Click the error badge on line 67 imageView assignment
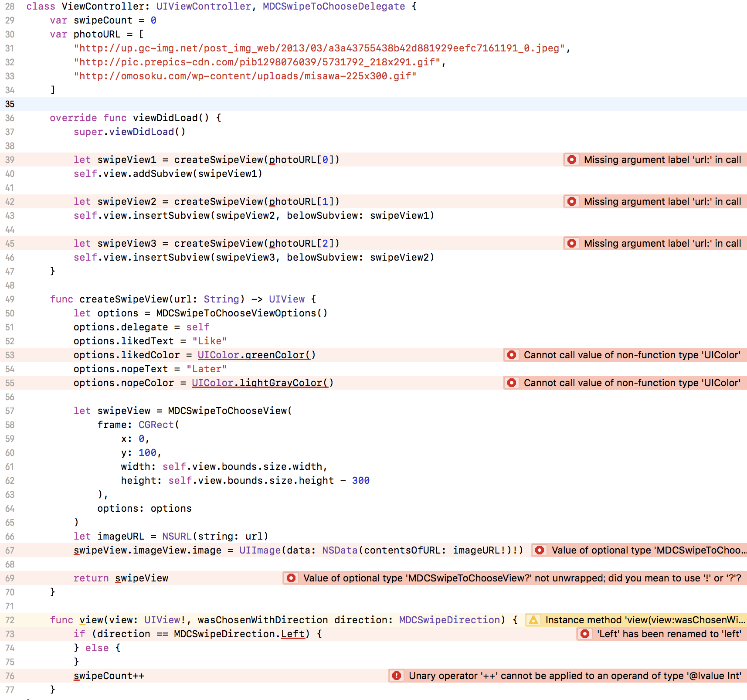This screenshot has width=747, height=700. coord(539,550)
